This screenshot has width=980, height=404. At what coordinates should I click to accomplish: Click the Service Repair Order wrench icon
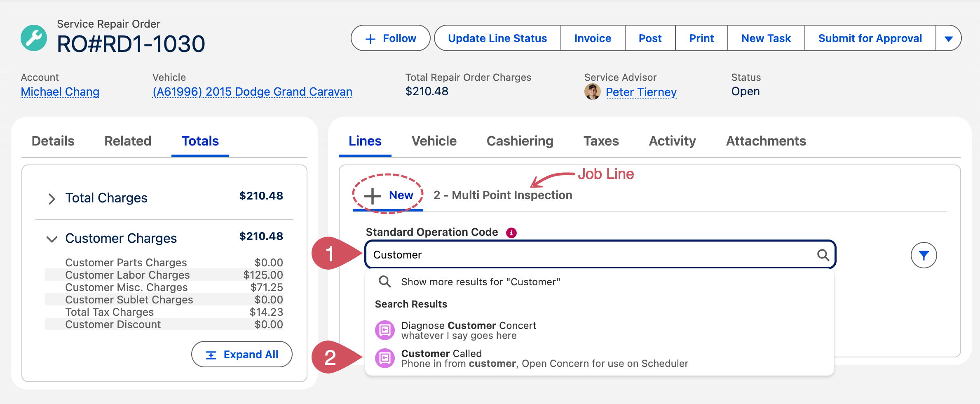pyautogui.click(x=34, y=38)
